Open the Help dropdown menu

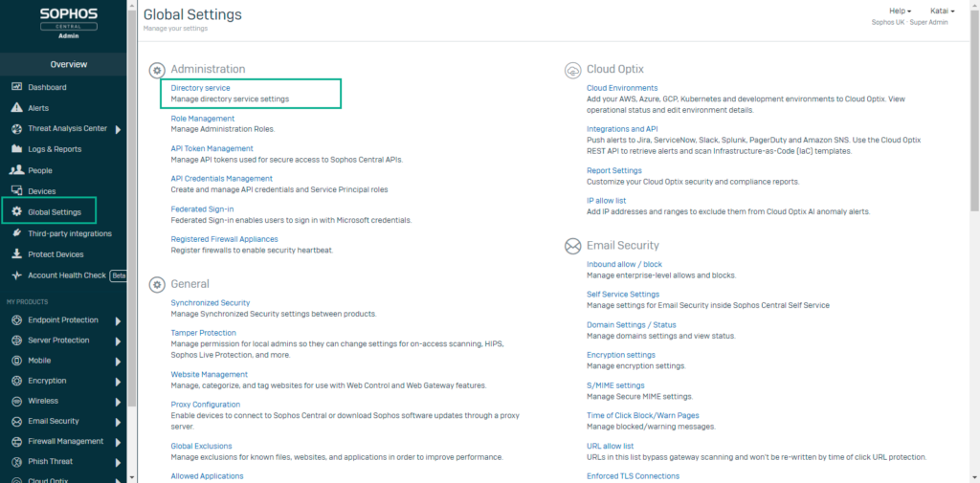900,11
